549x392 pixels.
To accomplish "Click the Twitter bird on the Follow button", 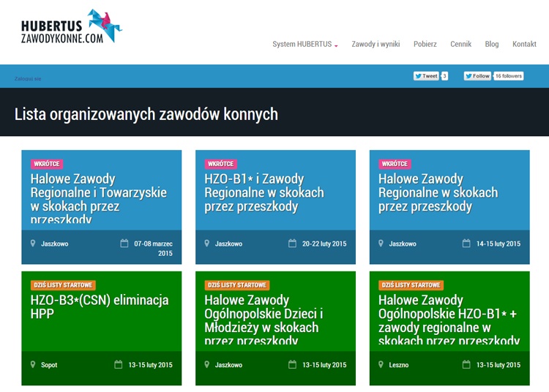I will tap(468, 76).
